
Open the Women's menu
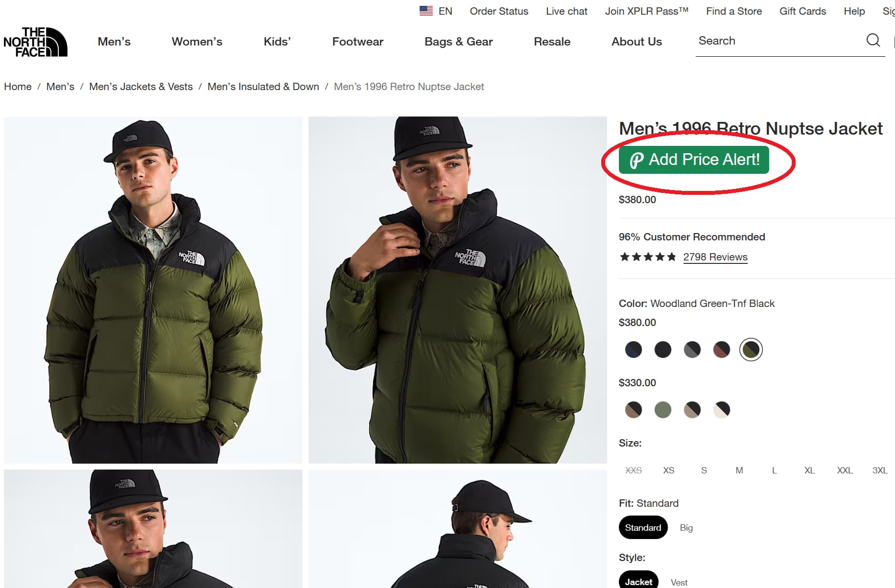(196, 42)
